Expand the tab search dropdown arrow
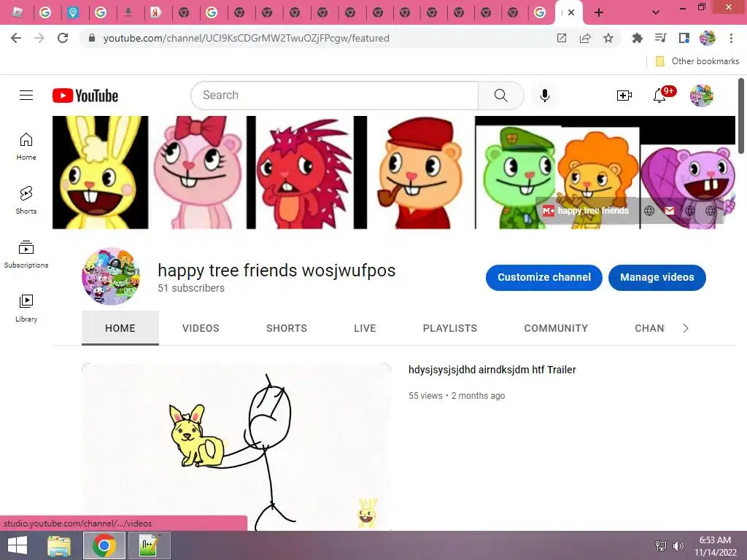The width and height of the screenshot is (747, 560). click(656, 13)
